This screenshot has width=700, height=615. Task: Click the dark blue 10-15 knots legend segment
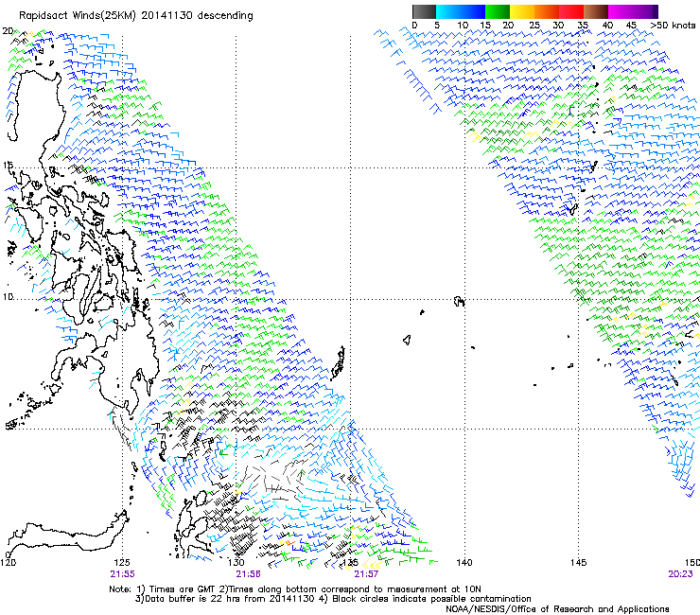click(473, 11)
